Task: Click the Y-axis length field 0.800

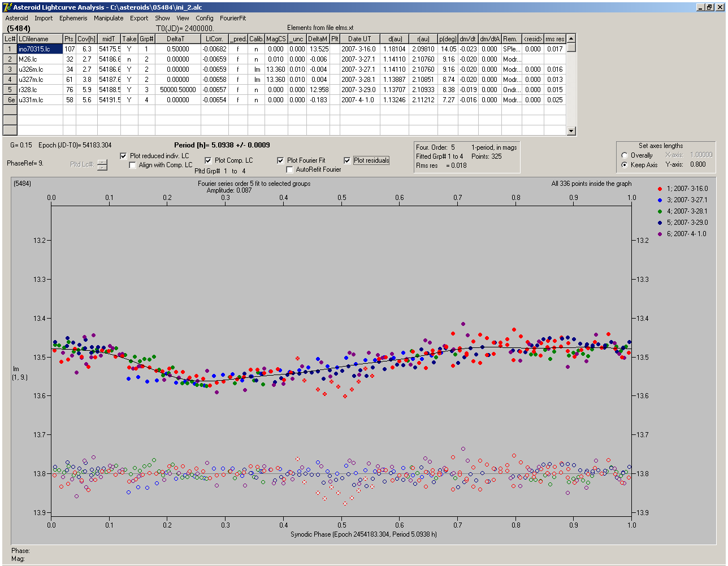Action: coord(698,164)
